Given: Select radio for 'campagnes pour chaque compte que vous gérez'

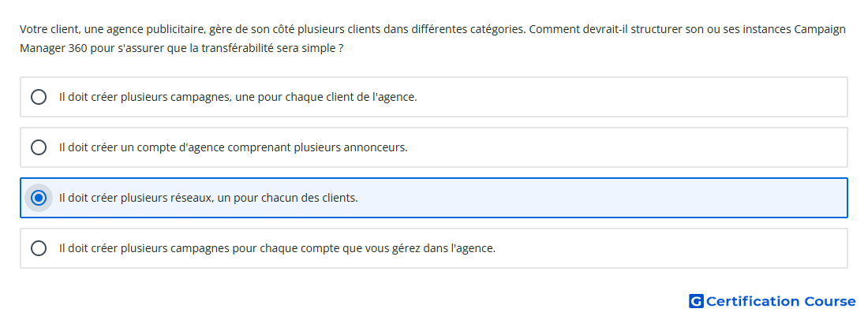Looking at the screenshot, I should coord(39,248).
